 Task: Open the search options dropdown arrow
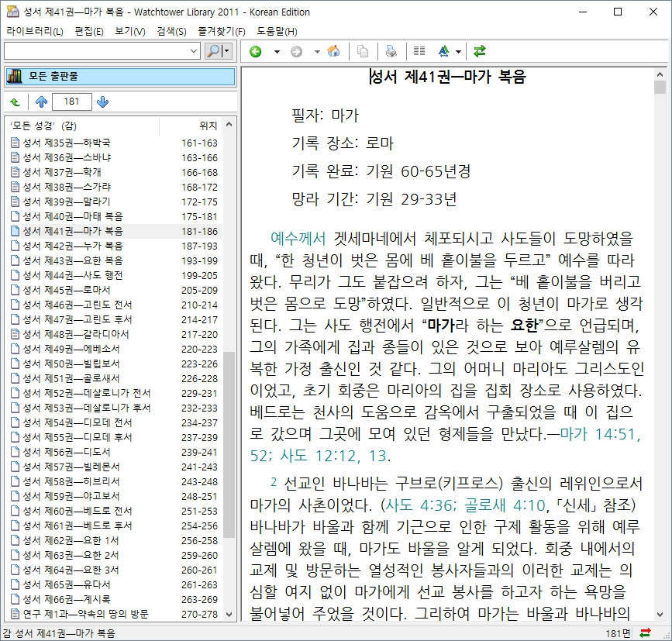coord(227,51)
